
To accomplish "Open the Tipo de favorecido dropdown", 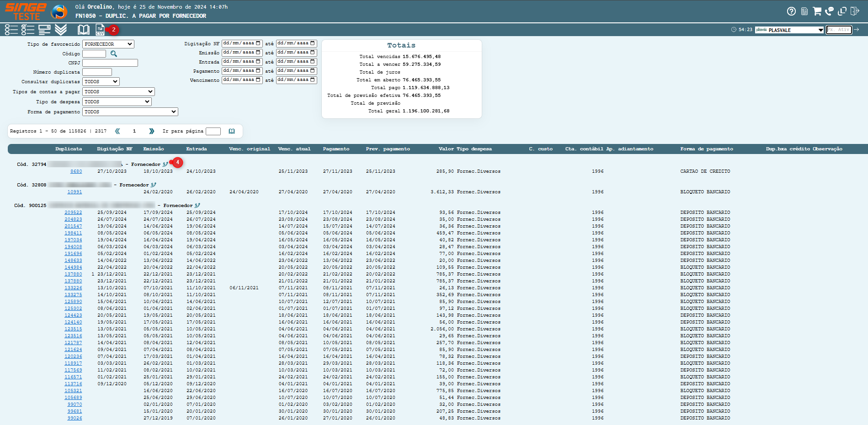I will click(108, 44).
